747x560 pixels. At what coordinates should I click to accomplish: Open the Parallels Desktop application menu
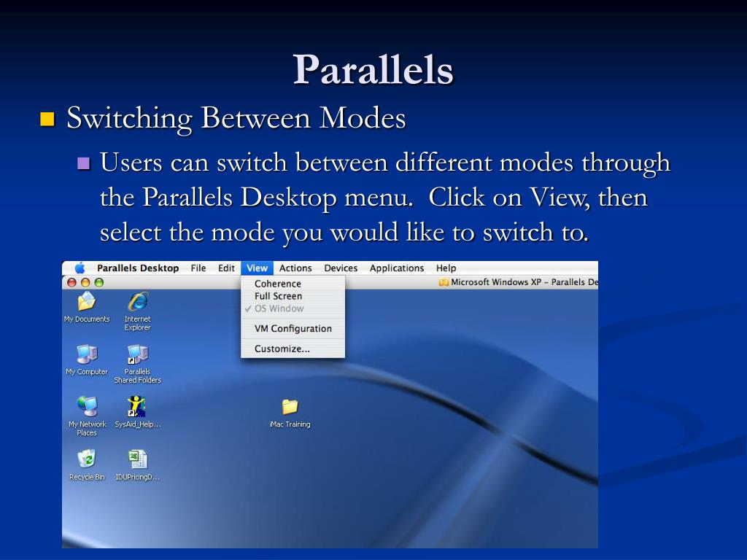[x=138, y=268]
